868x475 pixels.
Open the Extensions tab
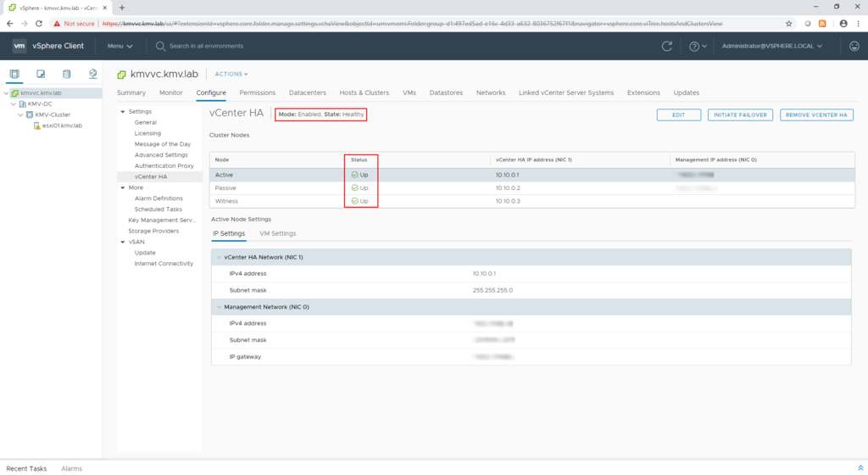(643, 93)
